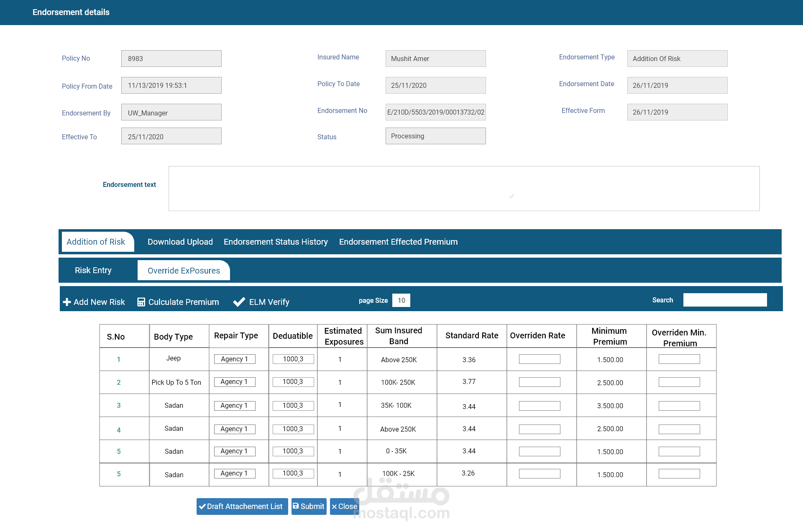Switch to the Download Upload tab

point(180,242)
